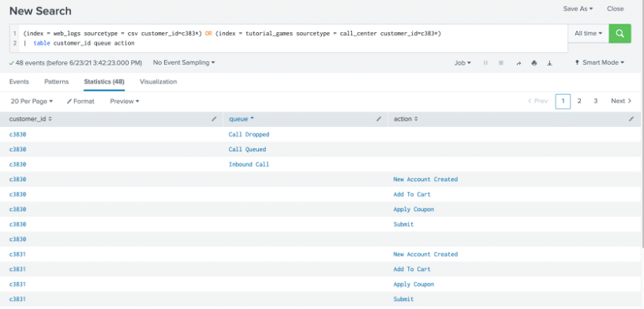The image size is (644, 309).
Task: Print the search results
Action: [x=534, y=63]
